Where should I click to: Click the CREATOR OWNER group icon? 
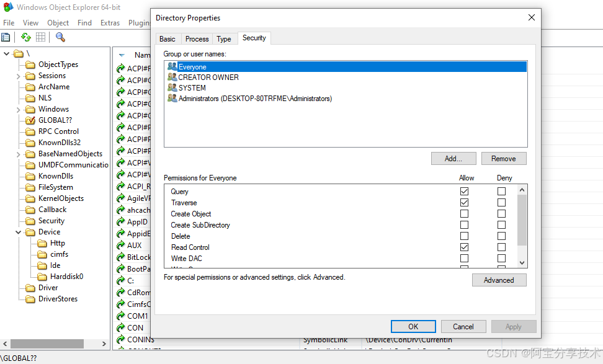point(172,77)
